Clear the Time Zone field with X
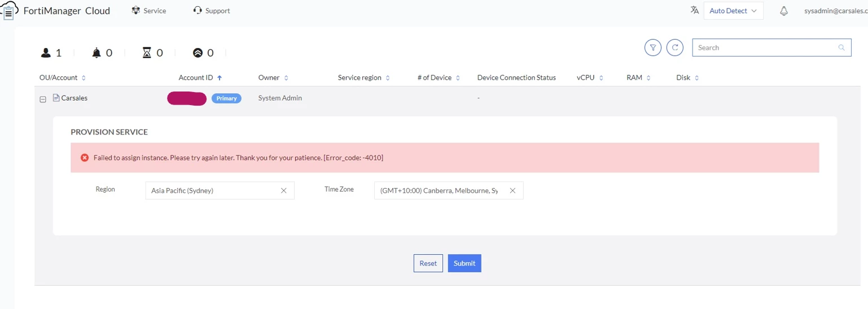This screenshot has width=868, height=309. [x=513, y=190]
